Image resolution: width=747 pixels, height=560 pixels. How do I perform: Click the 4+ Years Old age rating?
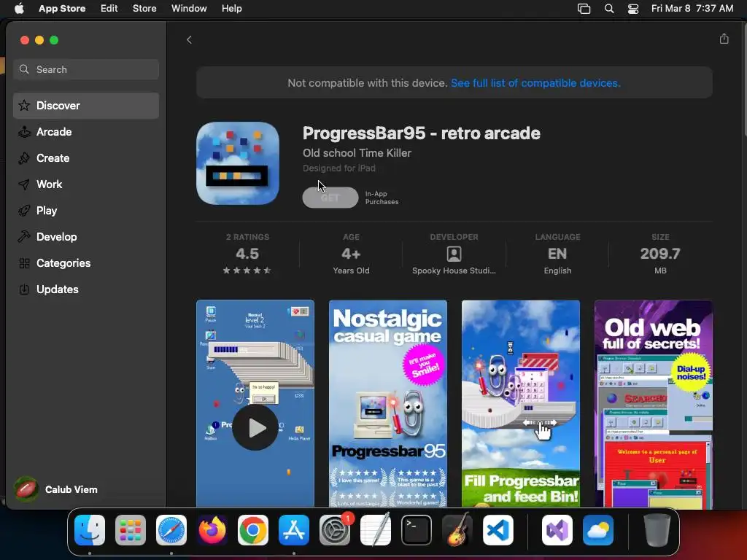point(351,254)
